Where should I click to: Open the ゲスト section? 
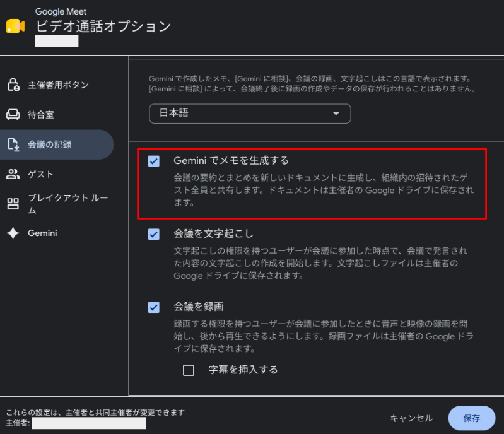(57, 174)
